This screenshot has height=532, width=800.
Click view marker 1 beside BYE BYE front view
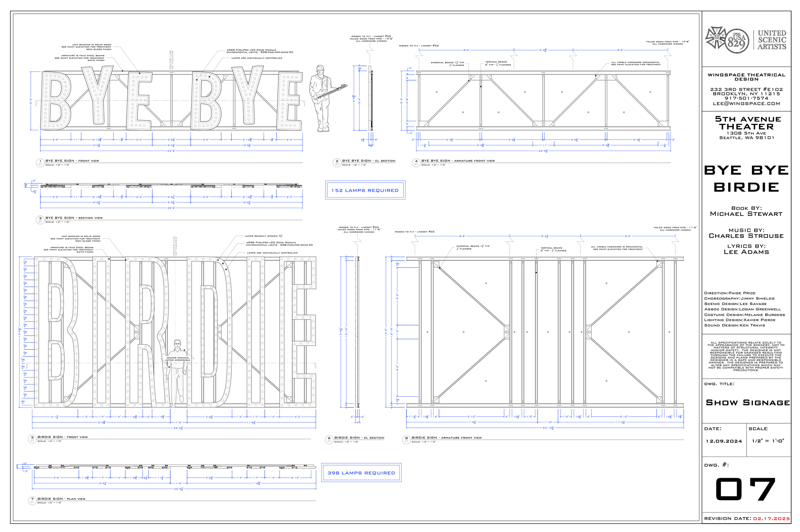(x=40, y=162)
